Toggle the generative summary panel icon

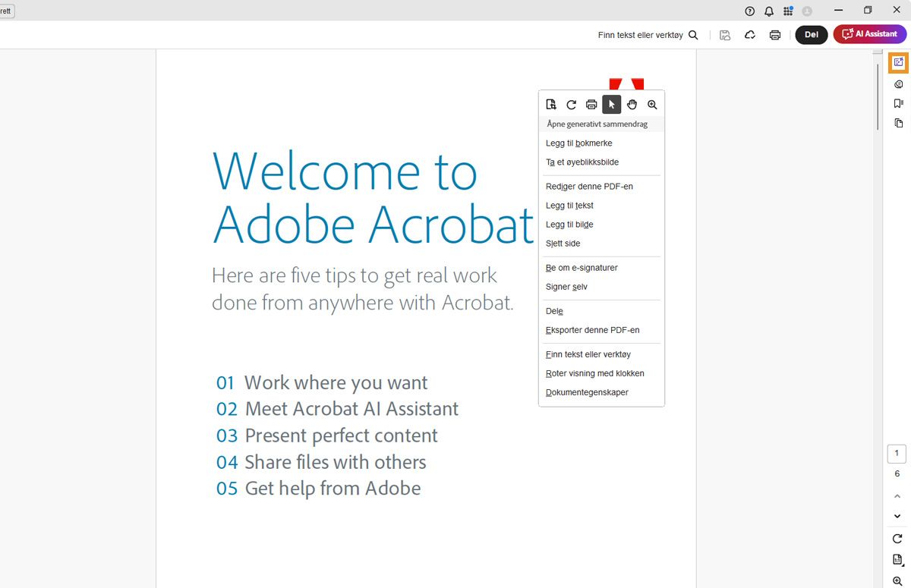(898, 62)
